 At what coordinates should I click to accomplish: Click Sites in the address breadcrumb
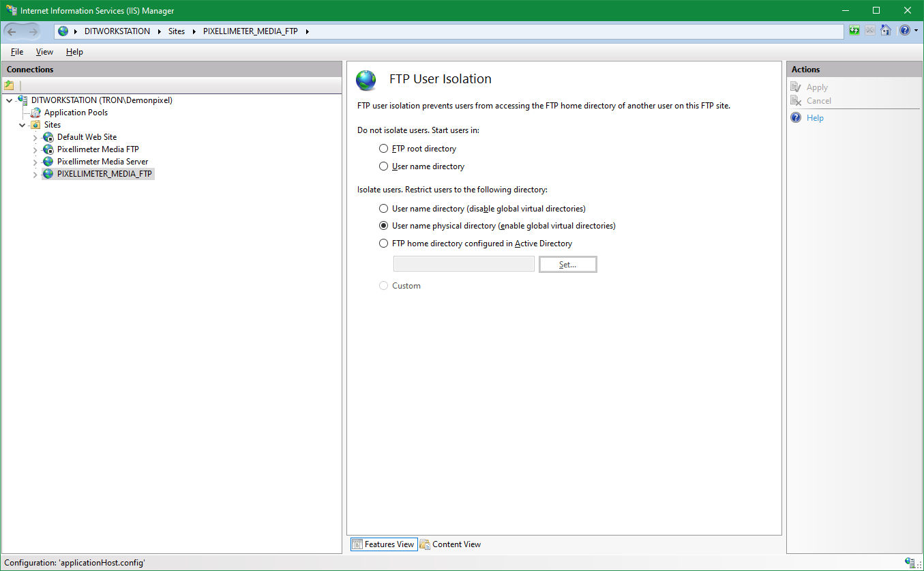177,31
